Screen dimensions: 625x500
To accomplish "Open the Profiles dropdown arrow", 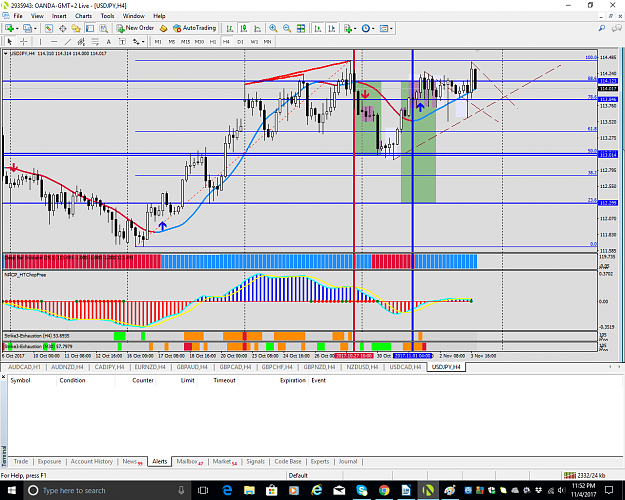I will tap(35, 29).
